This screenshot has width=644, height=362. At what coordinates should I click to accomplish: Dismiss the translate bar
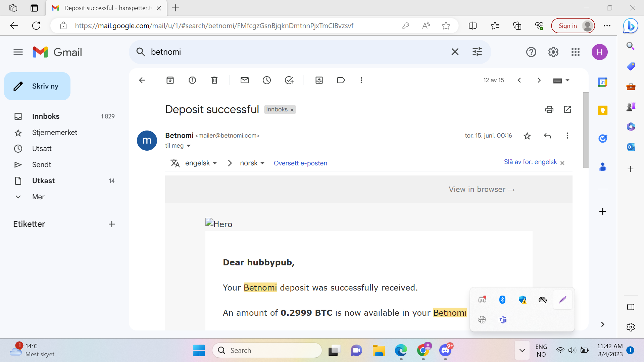click(x=562, y=163)
